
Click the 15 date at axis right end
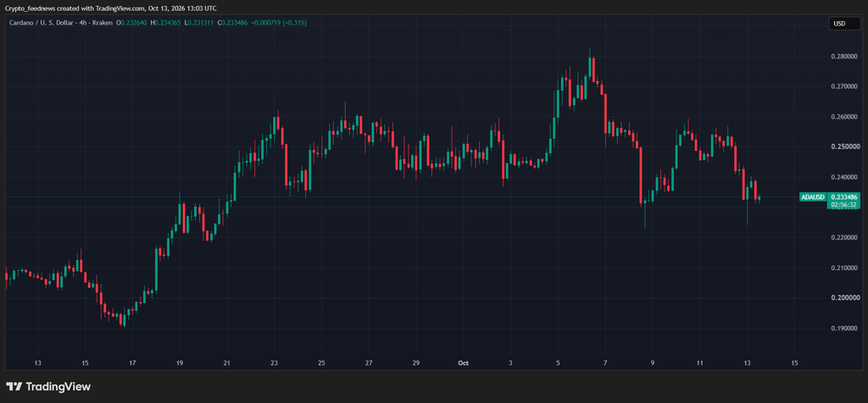[x=794, y=363]
